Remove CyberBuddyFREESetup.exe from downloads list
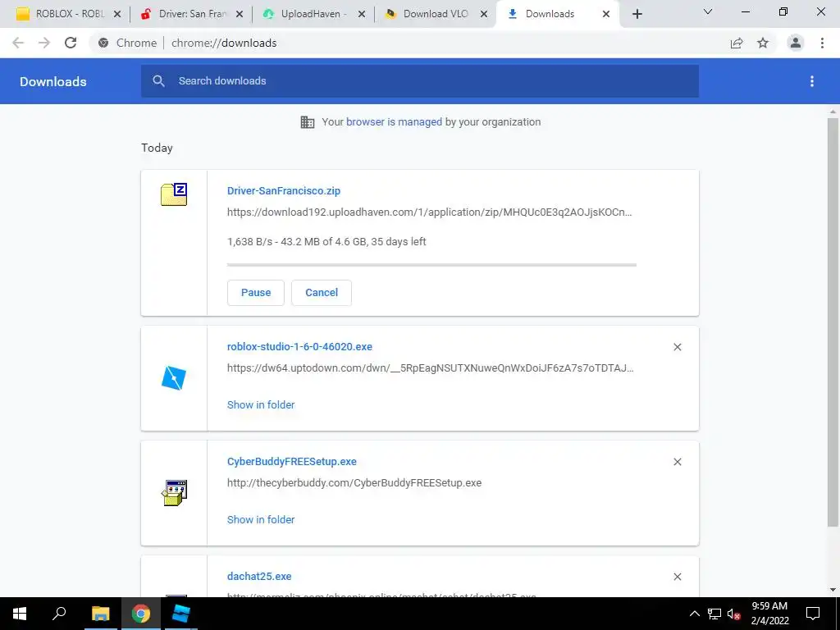Viewport: 840px width, 630px height. tap(677, 462)
